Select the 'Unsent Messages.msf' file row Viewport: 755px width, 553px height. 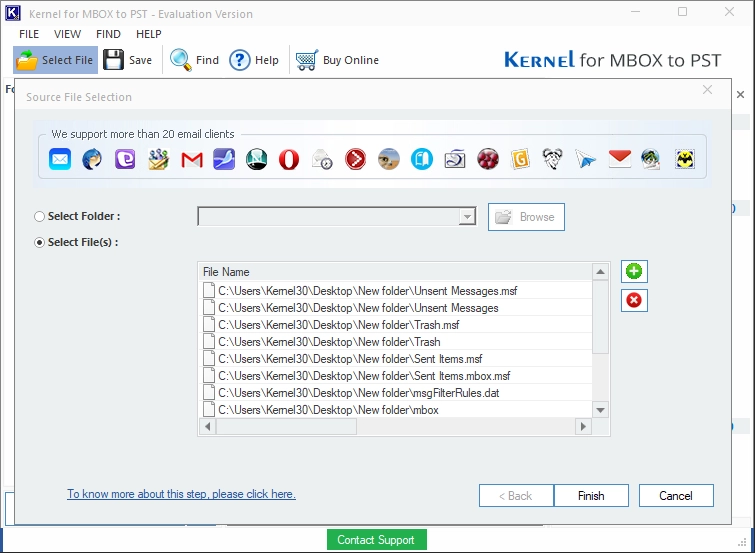tap(396, 291)
